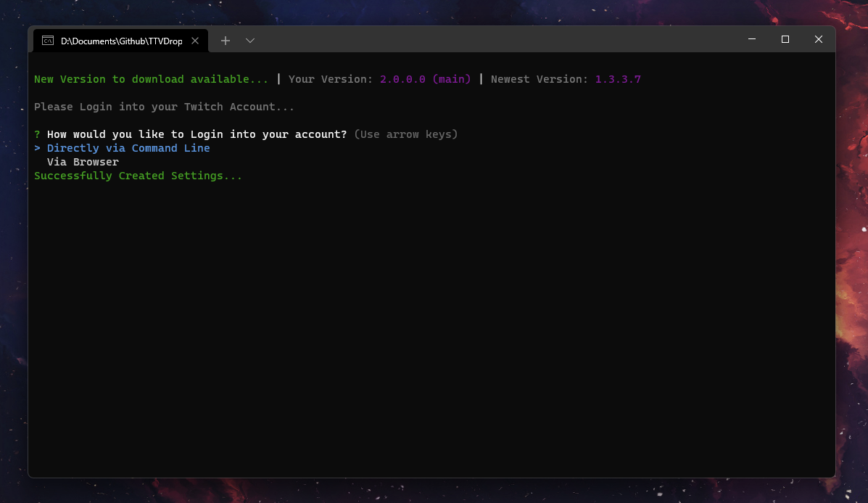This screenshot has height=503, width=868.
Task: Click 'Please Login into your Twitch Account...' line
Action: click(165, 107)
